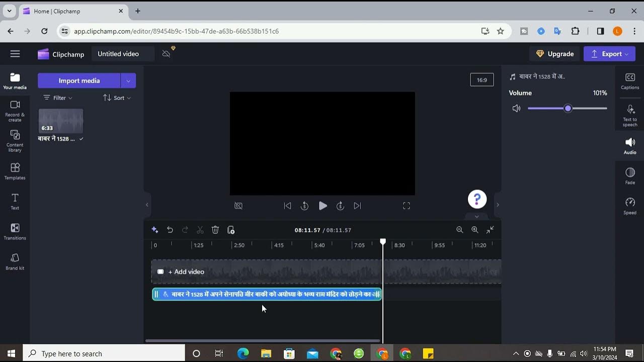Open the cloud sync status icon
Screen dimensions: 644x362
167,54
